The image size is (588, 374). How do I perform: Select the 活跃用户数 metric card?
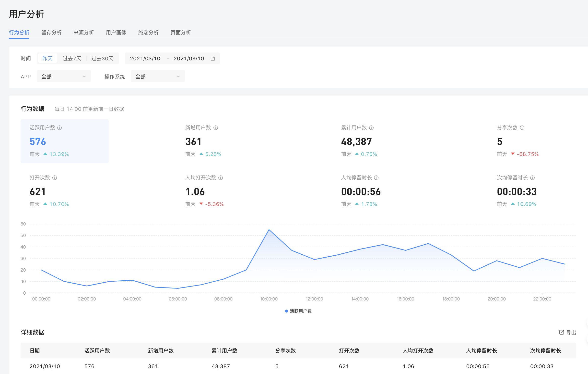click(x=65, y=141)
